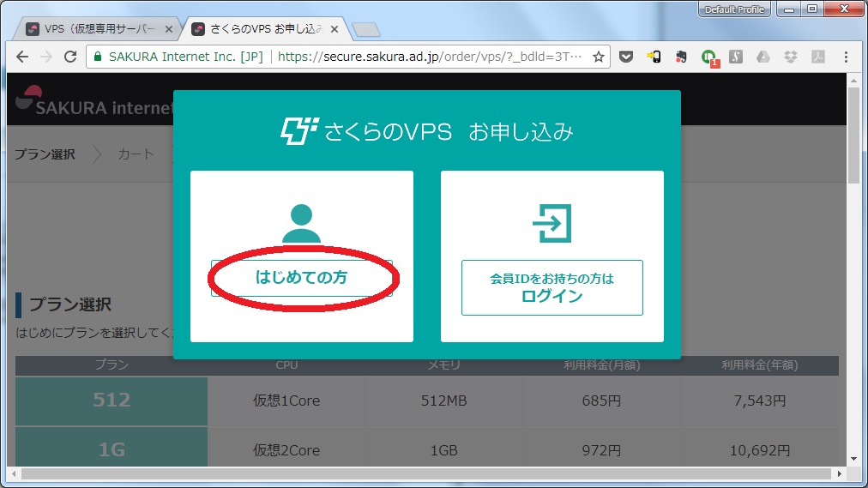Click the 7,543円 yearly price

[760, 401]
